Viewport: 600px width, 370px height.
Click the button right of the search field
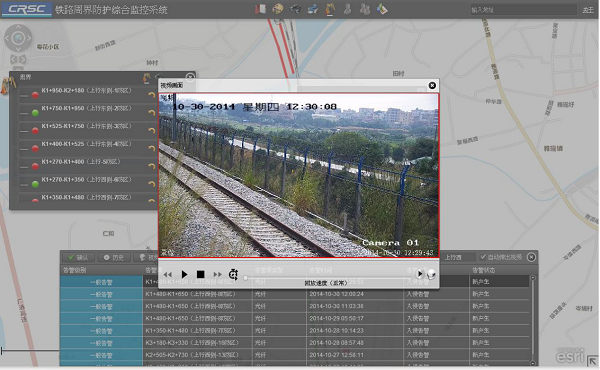point(588,10)
